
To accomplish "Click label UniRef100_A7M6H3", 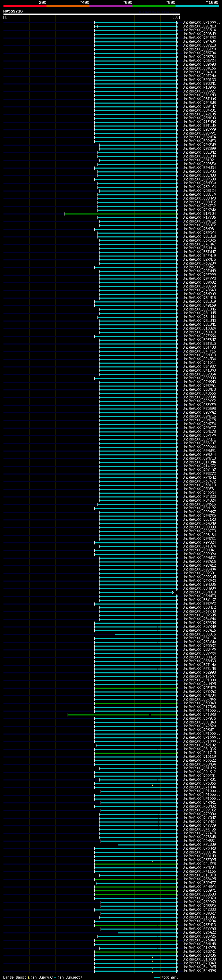I will [x=199, y=382].
